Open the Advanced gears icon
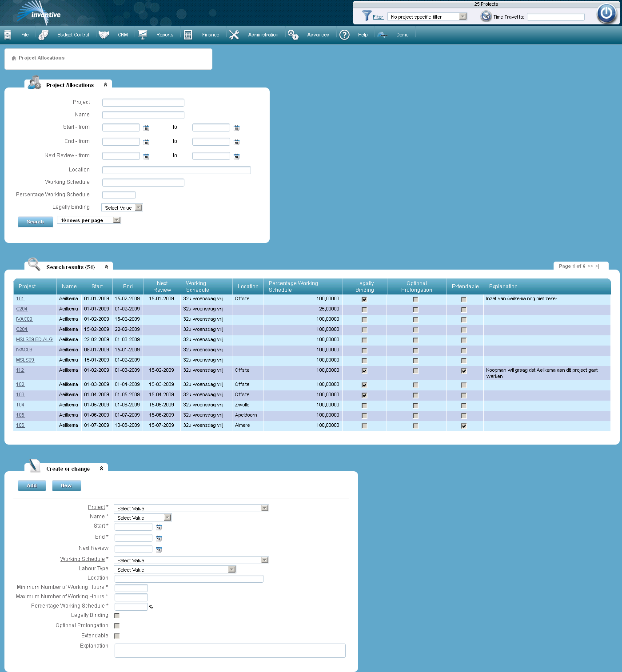The width and height of the screenshot is (622, 672). coord(293,34)
